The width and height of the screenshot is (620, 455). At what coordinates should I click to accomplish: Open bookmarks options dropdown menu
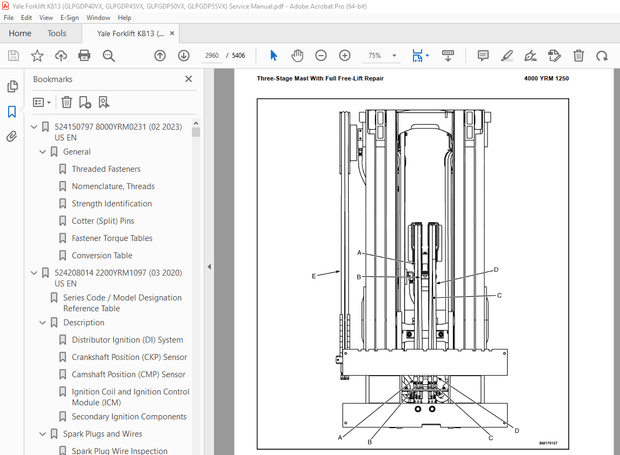tap(42, 102)
